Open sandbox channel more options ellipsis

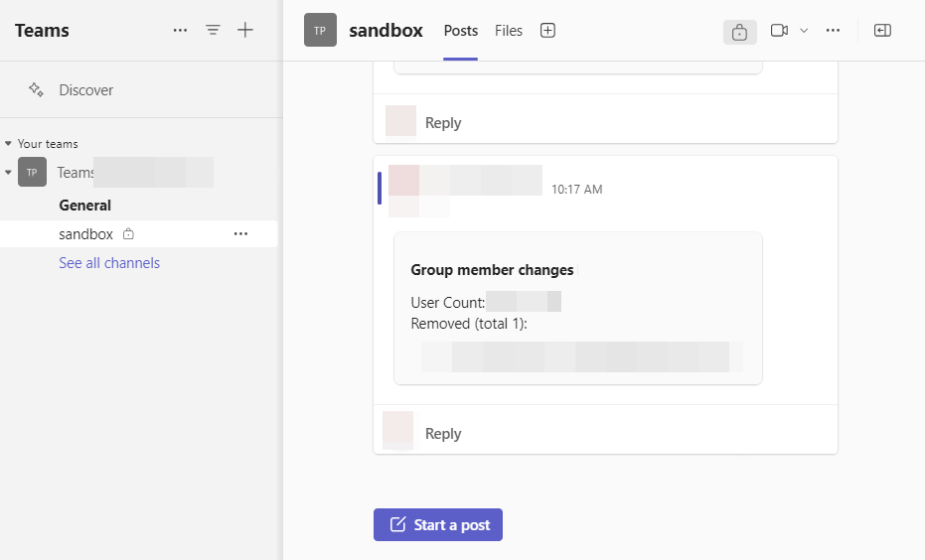click(x=240, y=234)
